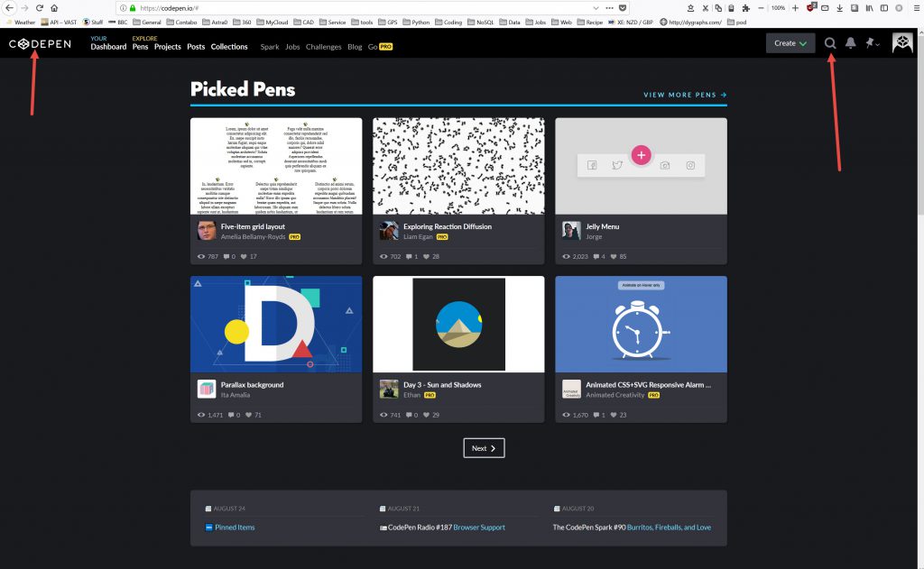
Task: Select the Collections nav item
Action: [x=229, y=47]
